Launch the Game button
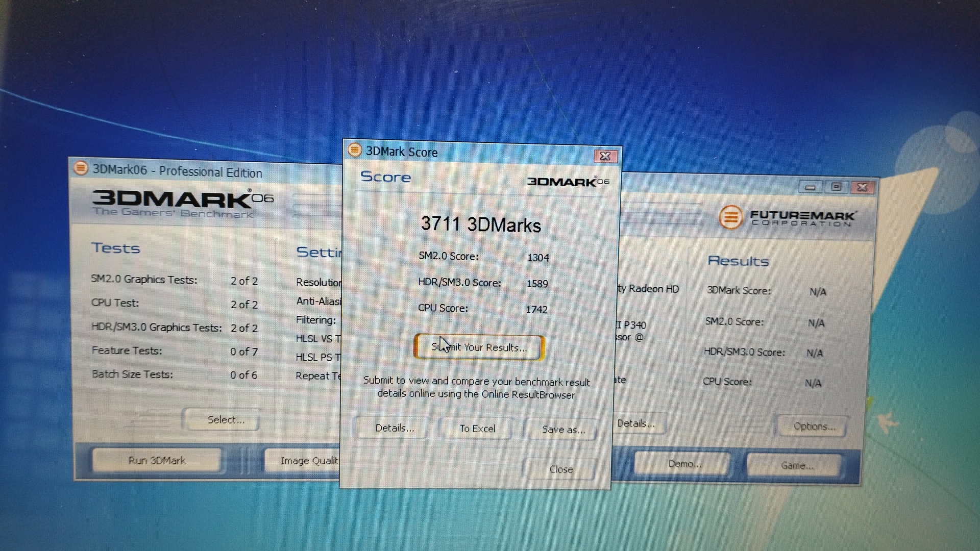Screen dimensions: 980x551 pos(796,465)
